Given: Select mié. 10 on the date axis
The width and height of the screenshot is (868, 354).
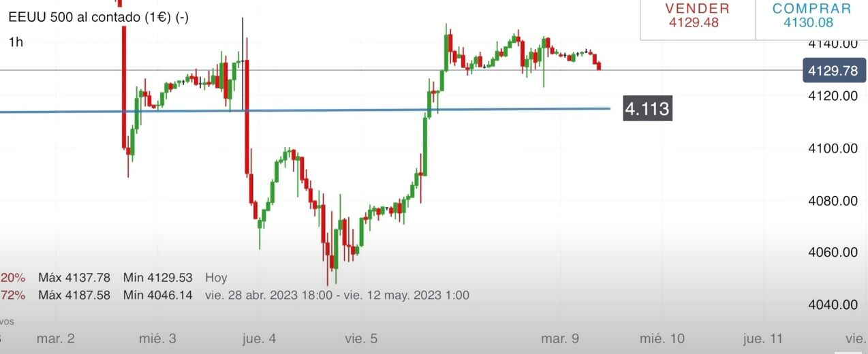Looking at the screenshot, I should click(x=662, y=338).
